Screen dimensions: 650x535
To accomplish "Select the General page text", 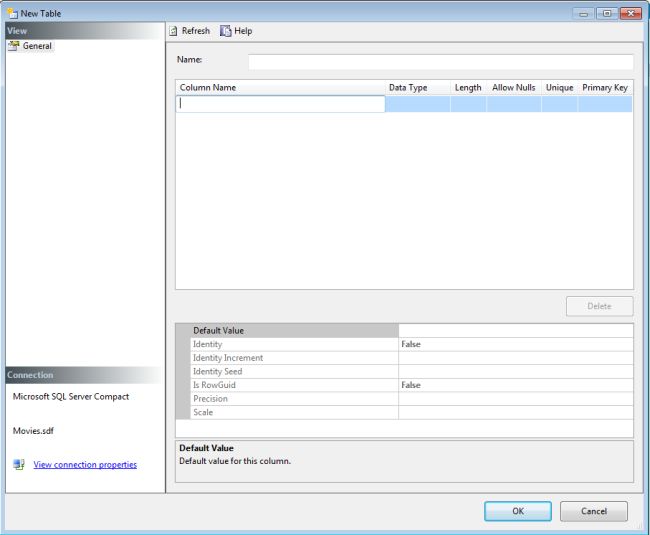I will pyautogui.click(x=37, y=46).
